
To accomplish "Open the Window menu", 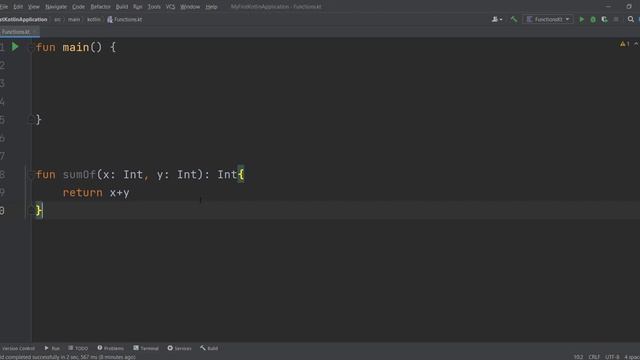I will (x=190, y=7).
